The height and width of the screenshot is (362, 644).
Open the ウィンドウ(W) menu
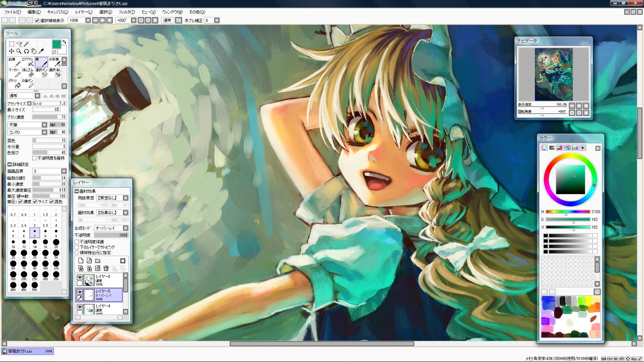[172, 12]
